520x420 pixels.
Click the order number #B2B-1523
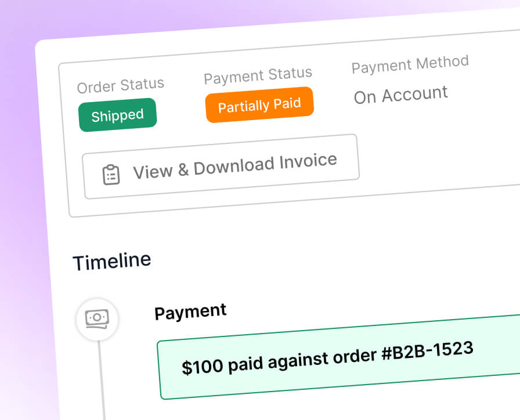click(x=427, y=350)
